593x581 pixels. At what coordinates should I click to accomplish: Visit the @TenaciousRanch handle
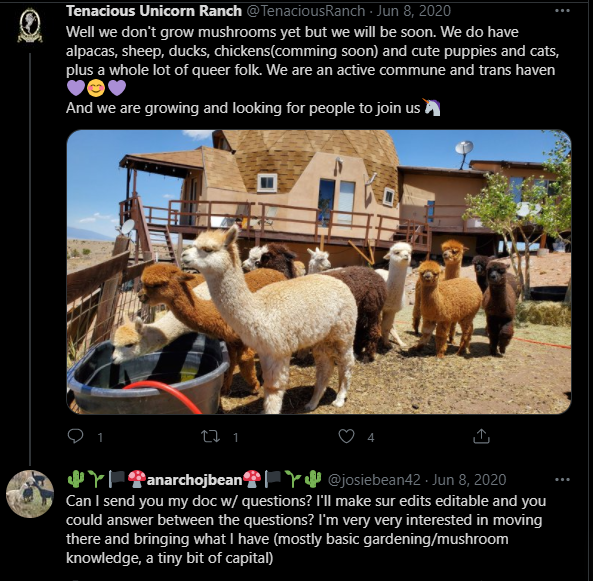click(306, 11)
